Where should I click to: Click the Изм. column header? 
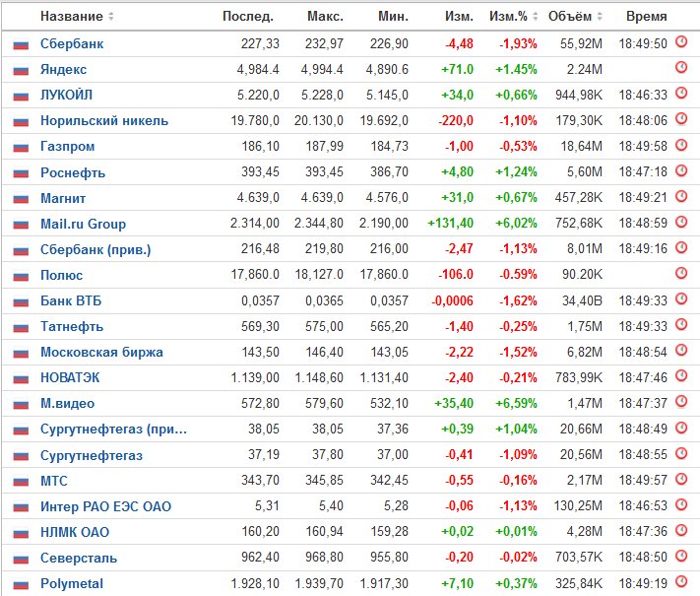(x=459, y=17)
